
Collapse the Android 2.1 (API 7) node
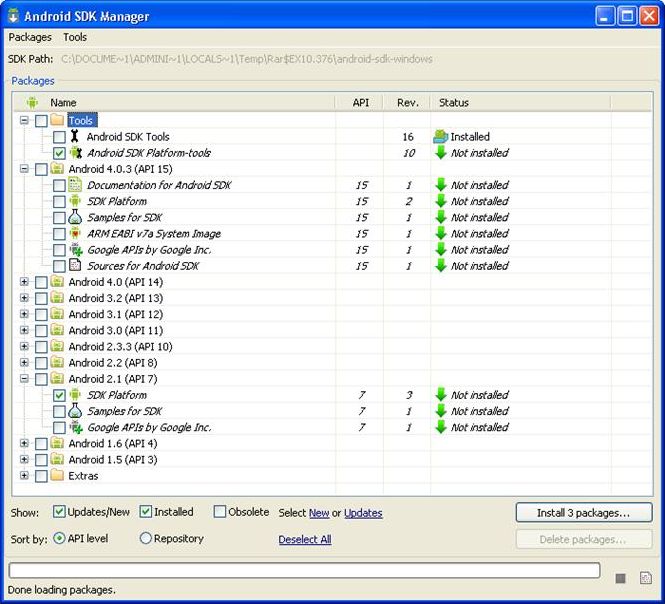coord(24,379)
